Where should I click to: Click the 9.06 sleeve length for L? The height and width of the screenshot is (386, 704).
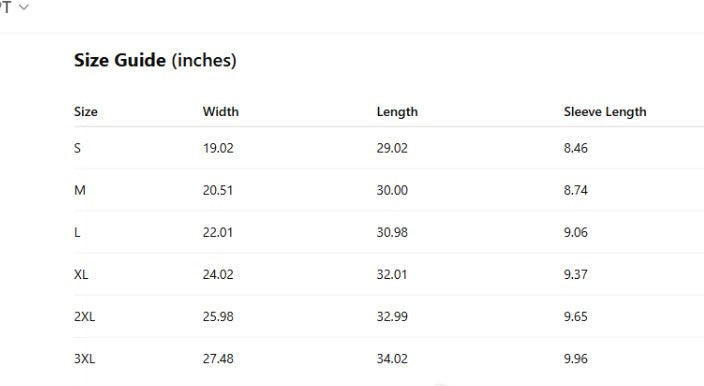click(x=576, y=232)
